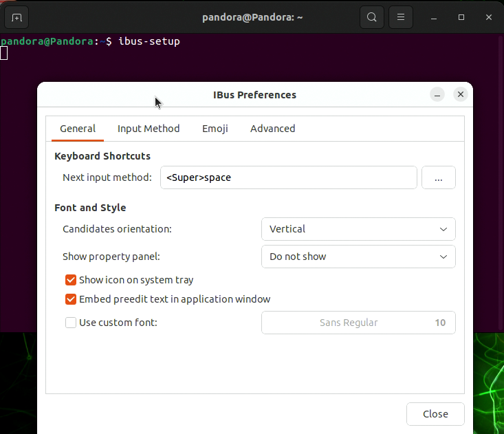Uncheck Show icon on system tray

[x=71, y=280]
